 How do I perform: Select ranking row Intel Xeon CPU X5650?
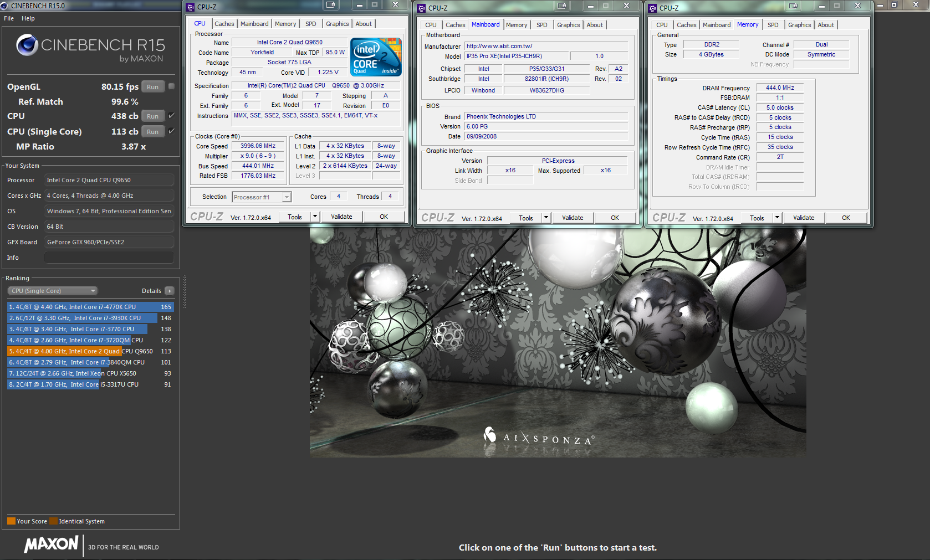pos(90,373)
